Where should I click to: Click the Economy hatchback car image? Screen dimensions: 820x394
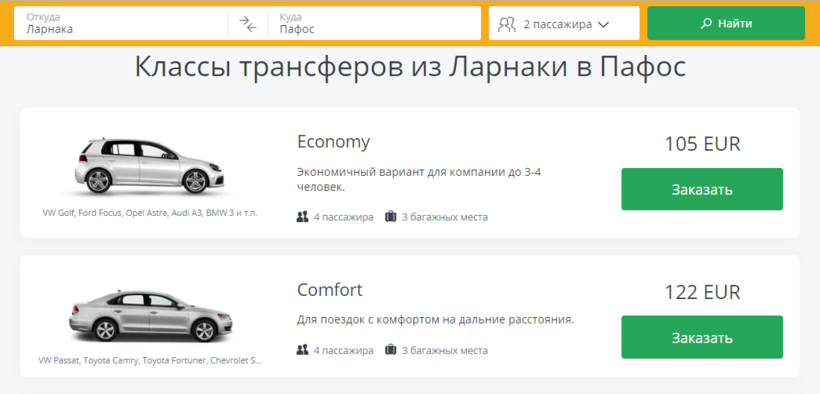[x=150, y=166]
